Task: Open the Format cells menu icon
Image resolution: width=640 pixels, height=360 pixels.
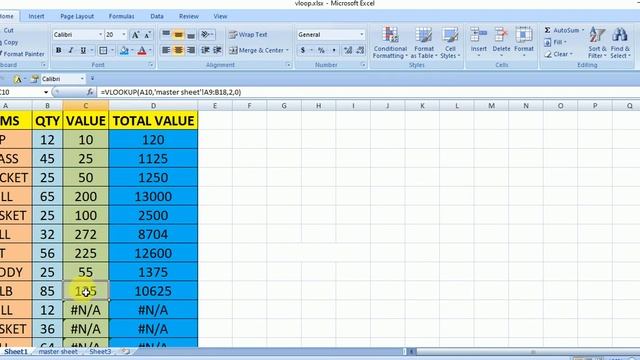Action: (524, 35)
